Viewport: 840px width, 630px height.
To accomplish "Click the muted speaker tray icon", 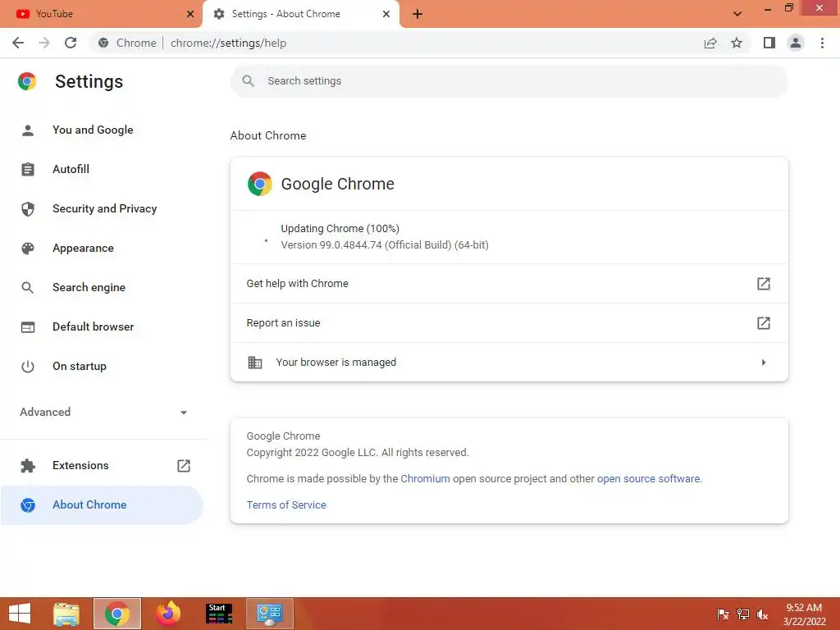I will (762, 614).
